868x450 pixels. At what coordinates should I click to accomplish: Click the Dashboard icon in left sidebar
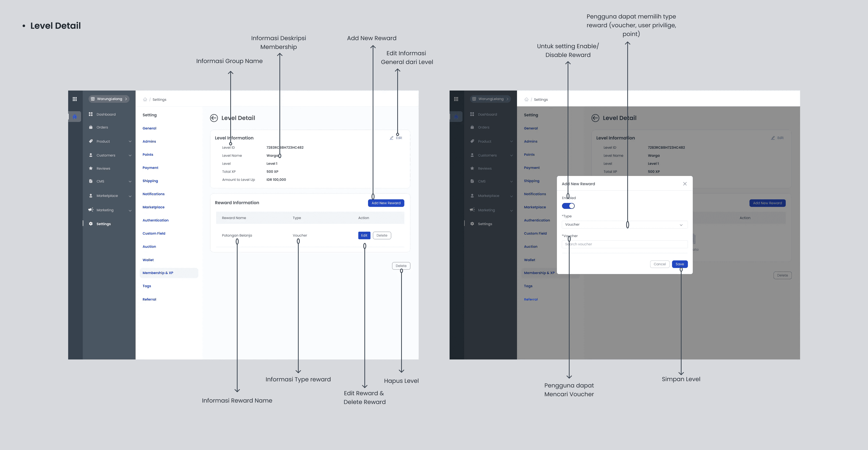pos(91,114)
